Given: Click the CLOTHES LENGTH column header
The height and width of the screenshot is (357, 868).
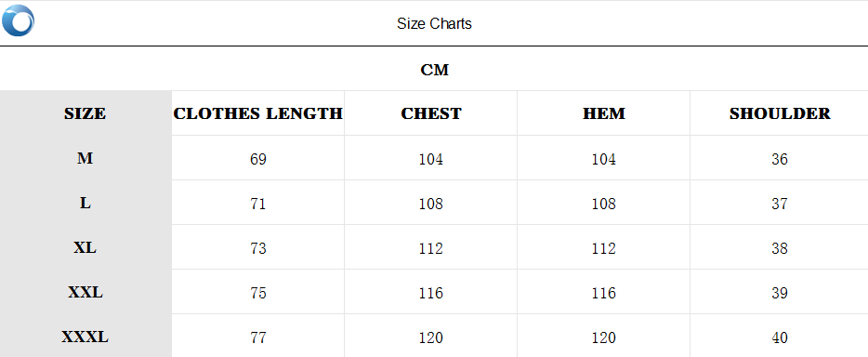Looking at the screenshot, I should coord(258,113).
